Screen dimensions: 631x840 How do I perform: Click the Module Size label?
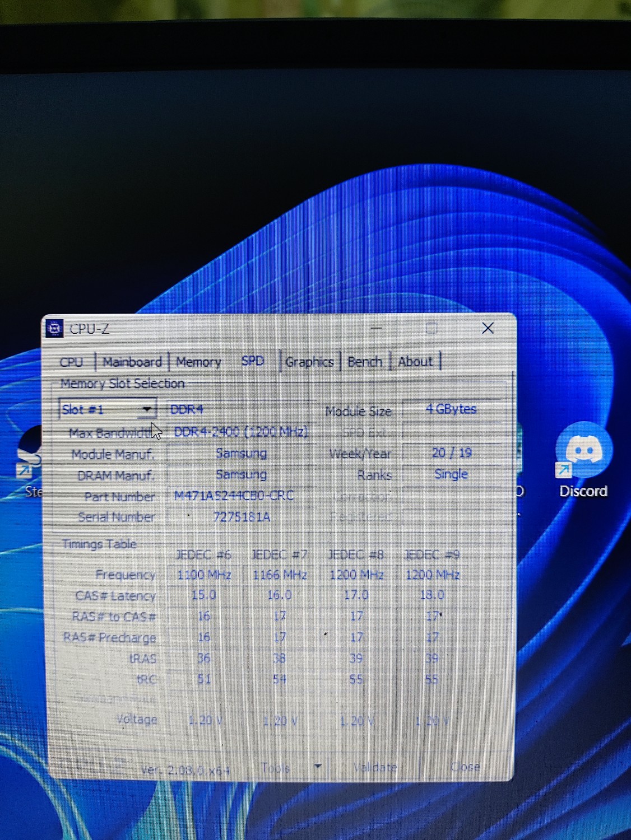(359, 411)
